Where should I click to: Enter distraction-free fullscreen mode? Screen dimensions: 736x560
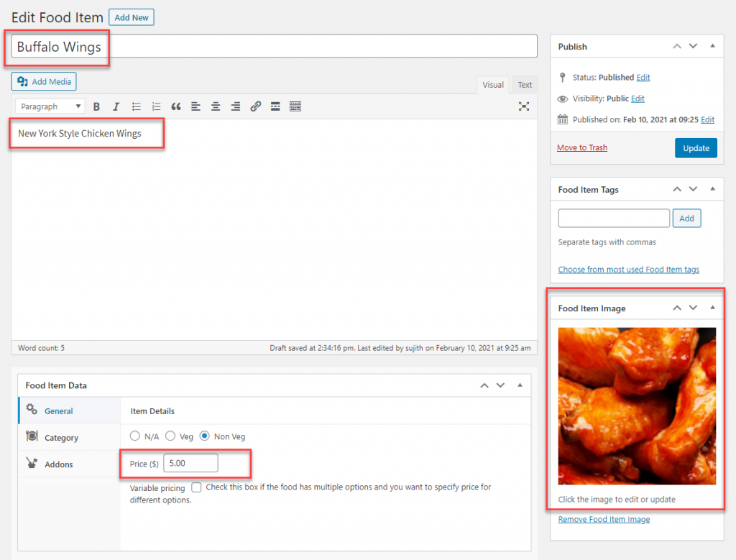(524, 106)
